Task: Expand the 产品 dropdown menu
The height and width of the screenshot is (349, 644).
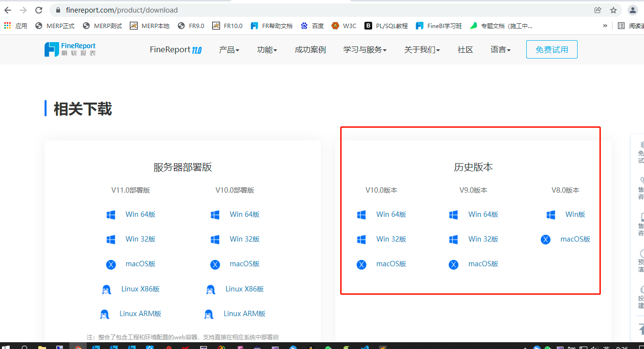Action: pyautogui.click(x=229, y=49)
